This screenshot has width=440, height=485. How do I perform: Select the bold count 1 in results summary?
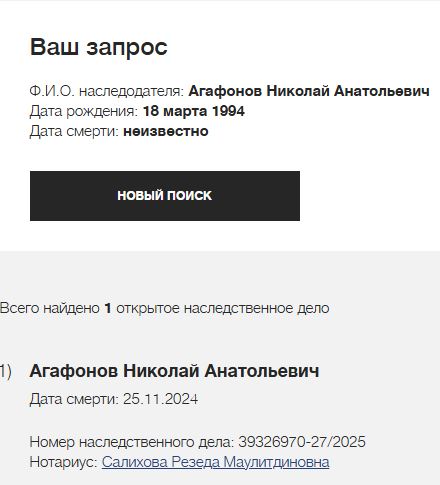pos(108,308)
